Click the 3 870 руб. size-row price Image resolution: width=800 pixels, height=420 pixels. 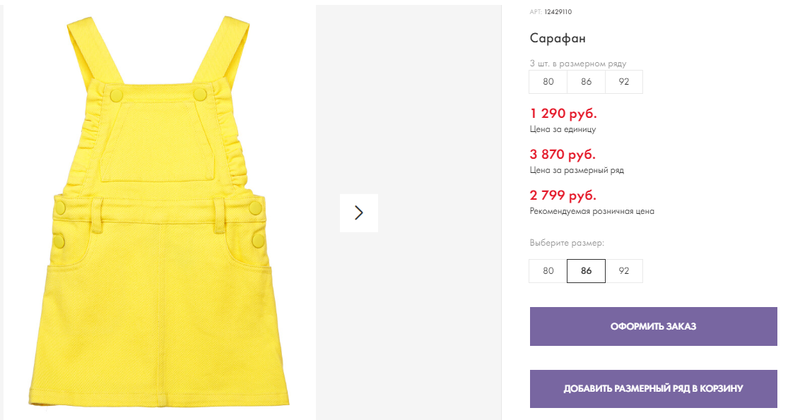(562, 154)
